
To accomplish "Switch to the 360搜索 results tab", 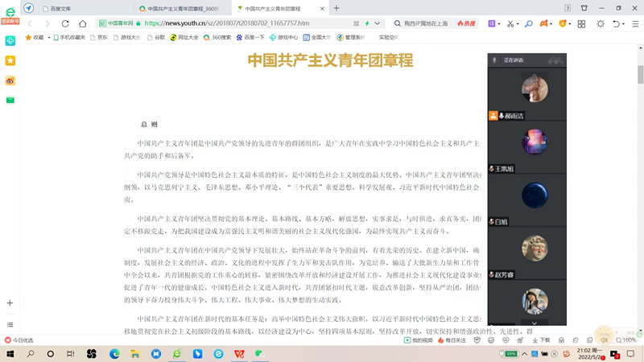I will 180,8.
